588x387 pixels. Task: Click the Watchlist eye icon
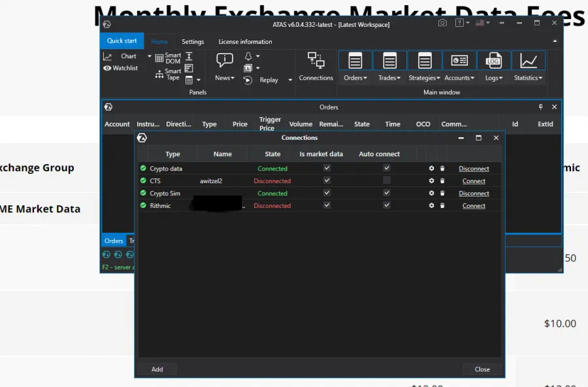[107, 68]
